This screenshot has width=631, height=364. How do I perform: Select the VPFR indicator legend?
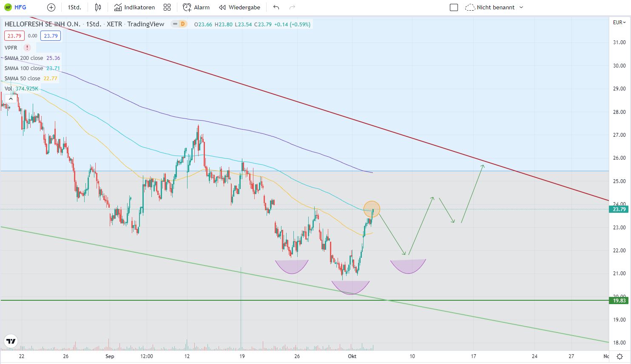click(x=11, y=48)
